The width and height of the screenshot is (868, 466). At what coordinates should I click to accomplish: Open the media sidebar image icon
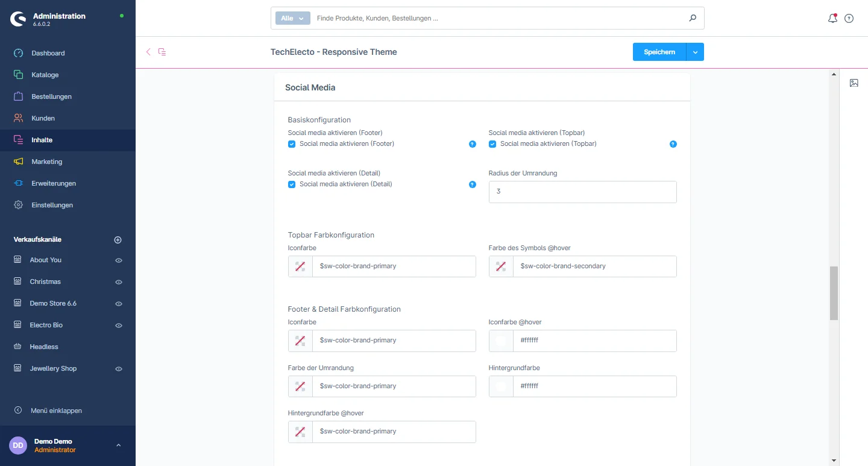(x=854, y=83)
